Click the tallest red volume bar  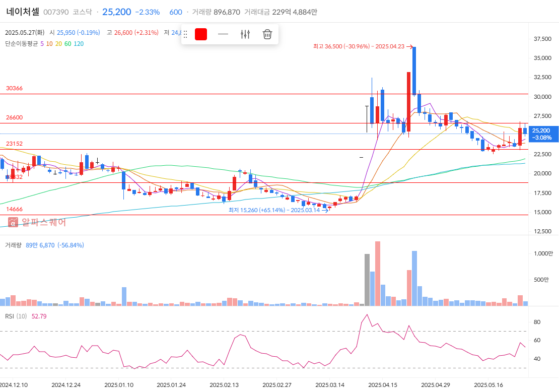click(378, 274)
